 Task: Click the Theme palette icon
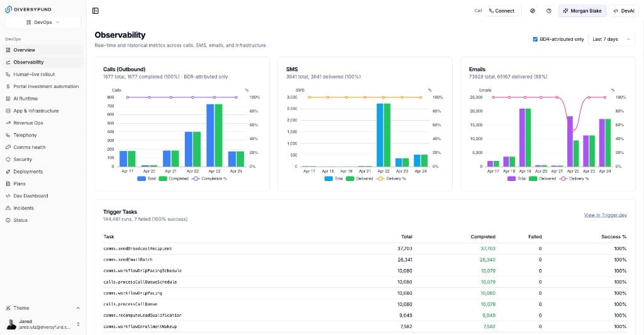tap(8, 308)
